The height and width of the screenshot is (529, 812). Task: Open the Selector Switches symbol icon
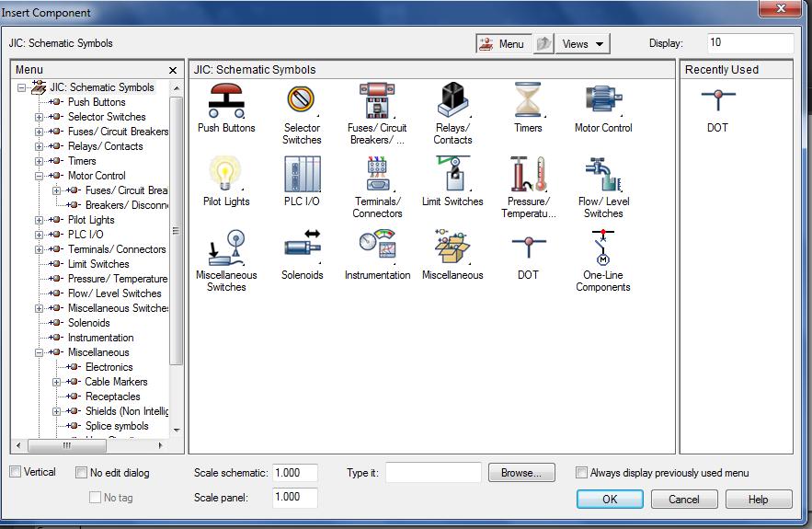coord(302,99)
